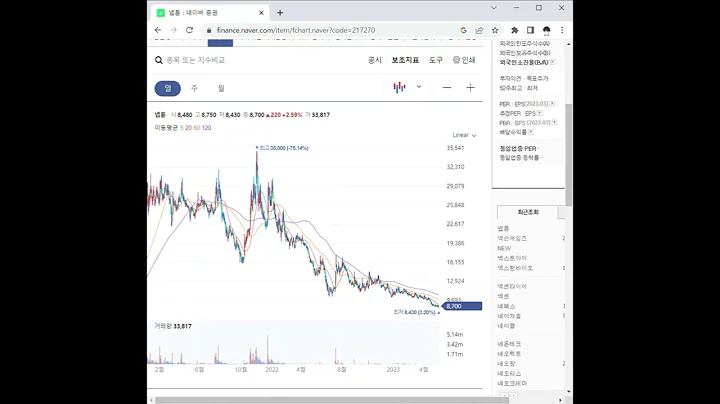
Task: Zoom in the chart with the plus icon
Action: point(470,87)
